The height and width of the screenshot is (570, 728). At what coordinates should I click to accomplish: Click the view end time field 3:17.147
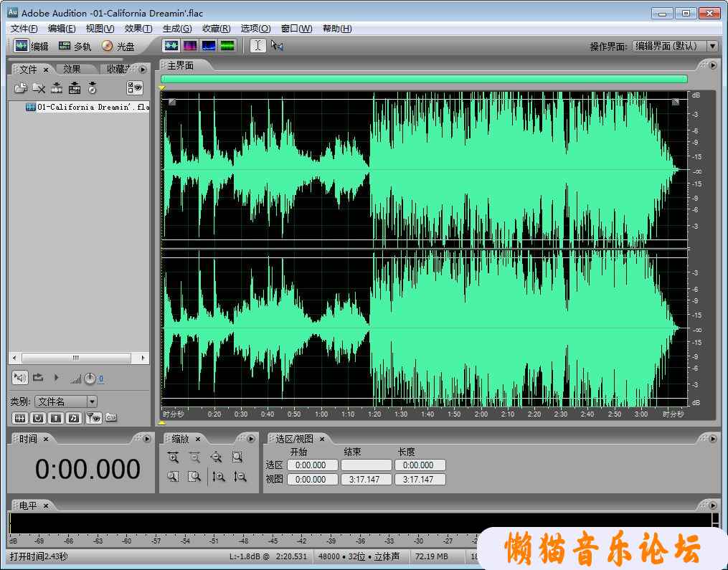tap(367, 480)
